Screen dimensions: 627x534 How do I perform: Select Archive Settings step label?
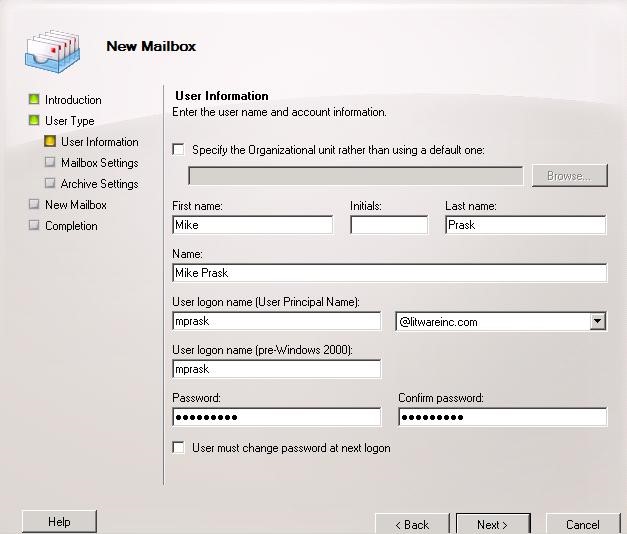(100, 184)
